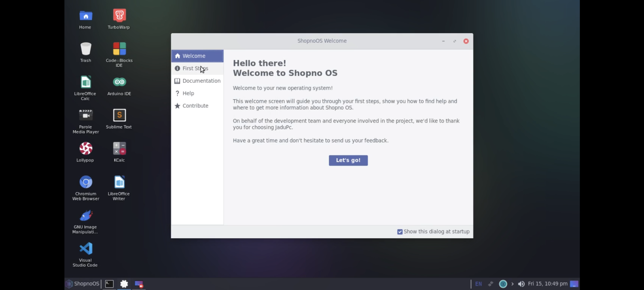This screenshot has width=644, height=290.
Task: Click the settings gear taskbar icon
Action: 124,284
